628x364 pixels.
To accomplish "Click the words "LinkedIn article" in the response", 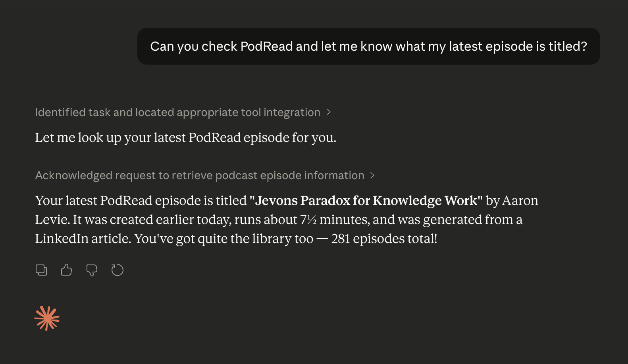I will [82, 239].
